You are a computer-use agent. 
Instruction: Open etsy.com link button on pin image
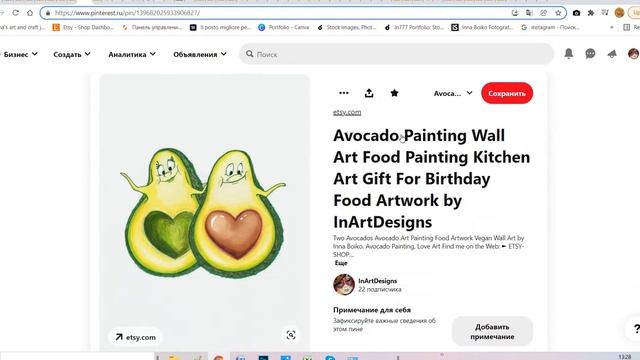pos(136,337)
